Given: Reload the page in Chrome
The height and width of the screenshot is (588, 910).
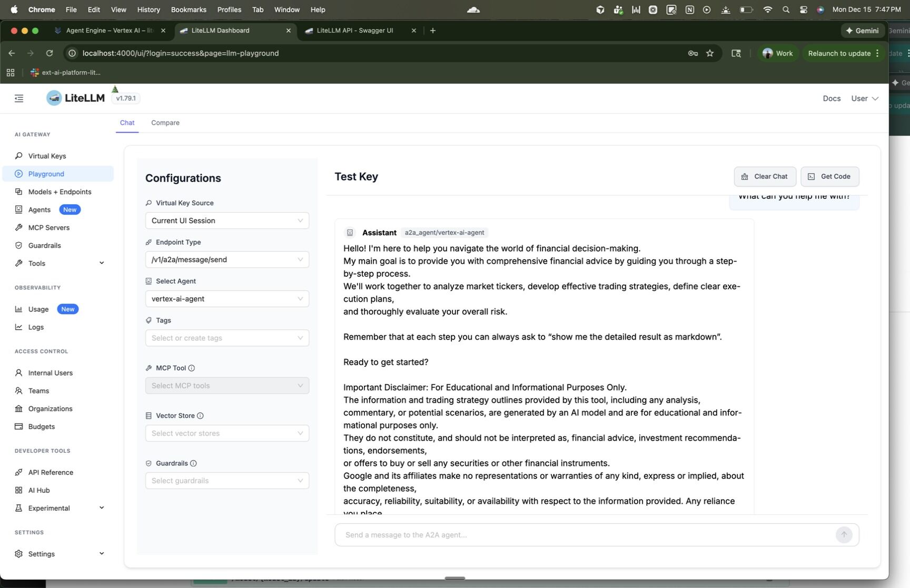Looking at the screenshot, I should 50,53.
